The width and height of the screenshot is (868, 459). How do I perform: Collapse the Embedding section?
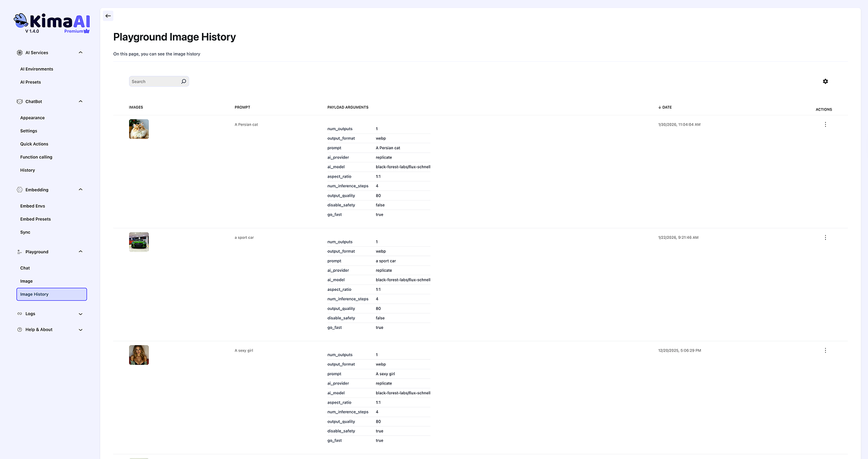[80, 190]
